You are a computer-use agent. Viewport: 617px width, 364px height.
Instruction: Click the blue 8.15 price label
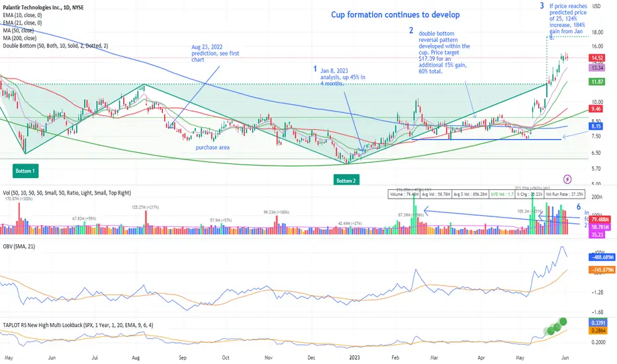[596, 126]
